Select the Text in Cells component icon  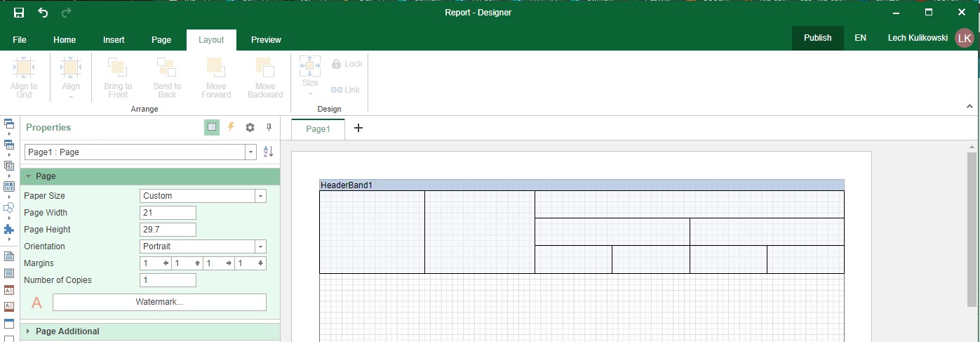(x=9, y=272)
